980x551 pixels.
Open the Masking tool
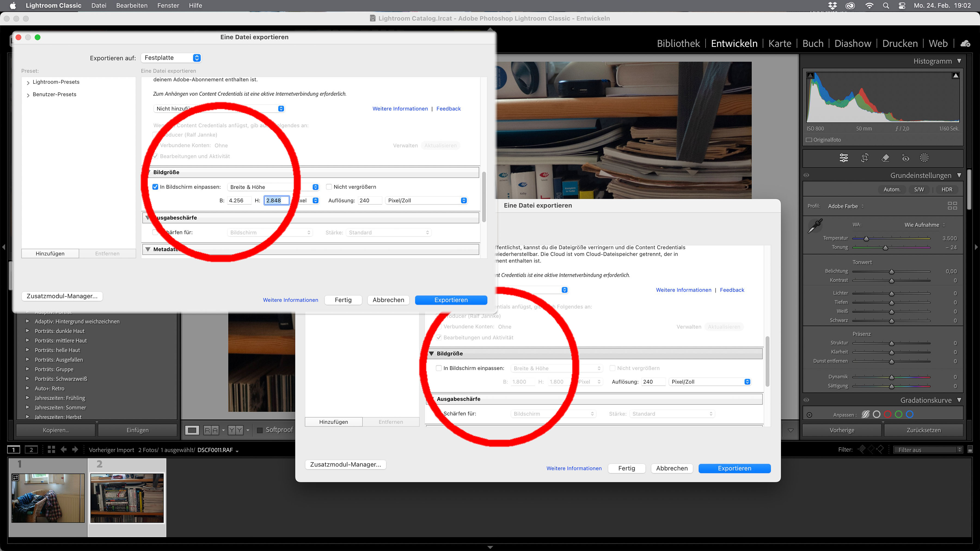click(x=924, y=158)
